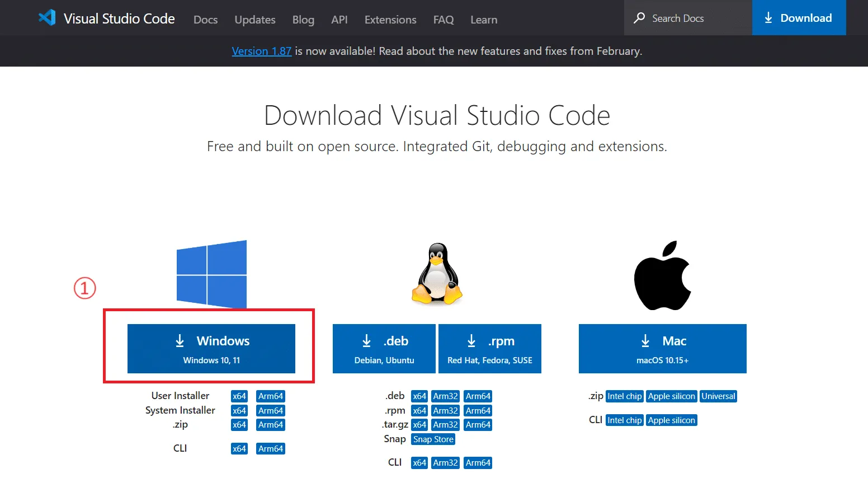Select Arm64 for Windows User Installer

271,396
